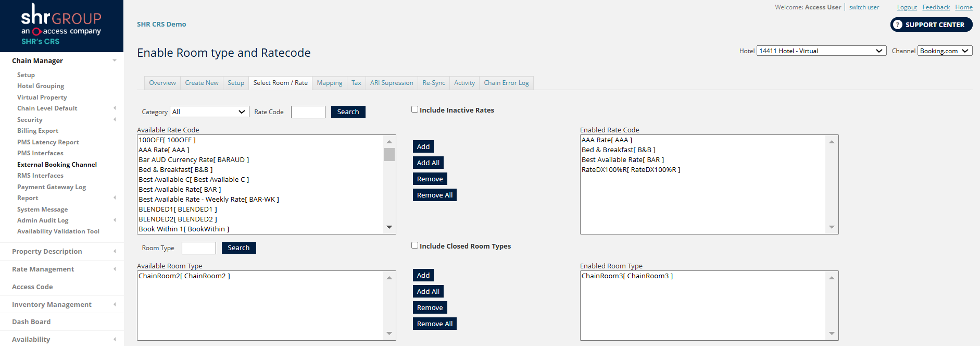The height and width of the screenshot is (346, 980).
Task: Click the Available Rate Code scrollbar down arrow
Action: coord(389,227)
